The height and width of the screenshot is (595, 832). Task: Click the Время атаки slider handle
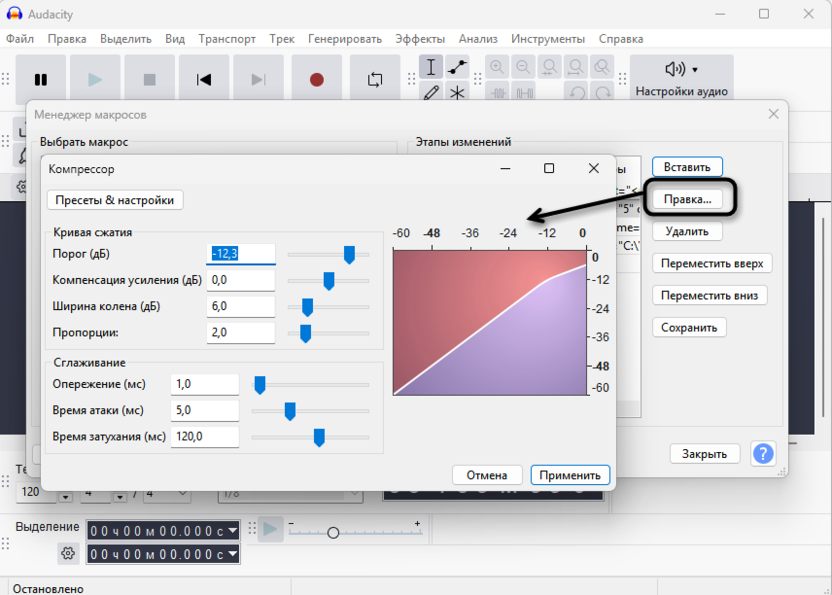click(x=290, y=411)
